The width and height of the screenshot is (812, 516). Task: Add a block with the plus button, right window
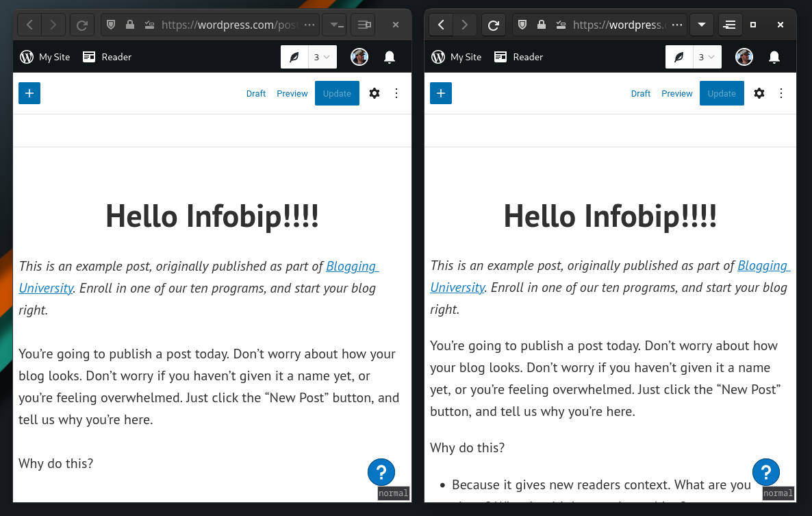pyautogui.click(x=441, y=93)
